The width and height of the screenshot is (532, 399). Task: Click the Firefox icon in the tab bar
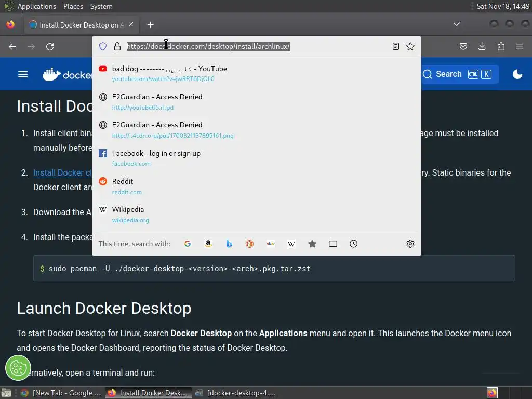click(10, 24)
